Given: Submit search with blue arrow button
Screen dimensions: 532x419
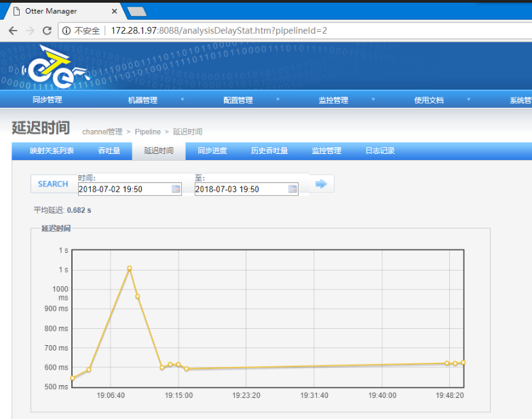Looking at the screenshot, I should click(x=322, y=184).
